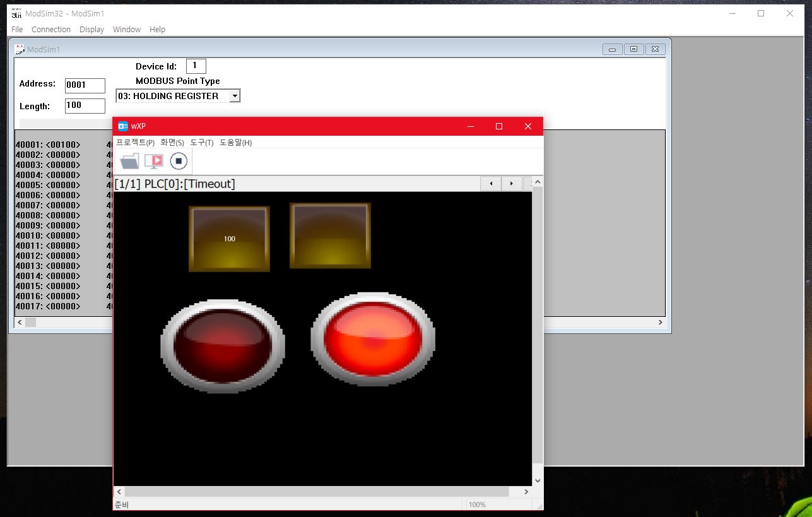Click the ModSim32 application title icon
The width and height of the screenshot is (812, 517).
(17, 13)
